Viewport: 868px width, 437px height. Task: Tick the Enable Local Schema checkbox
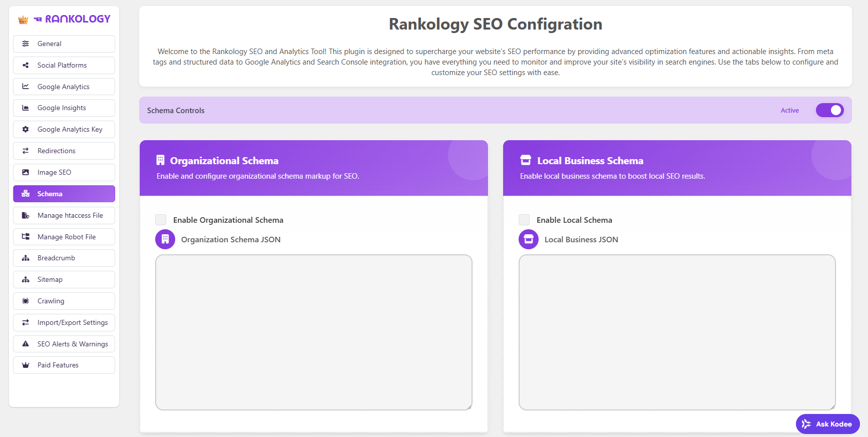(524, 220)
